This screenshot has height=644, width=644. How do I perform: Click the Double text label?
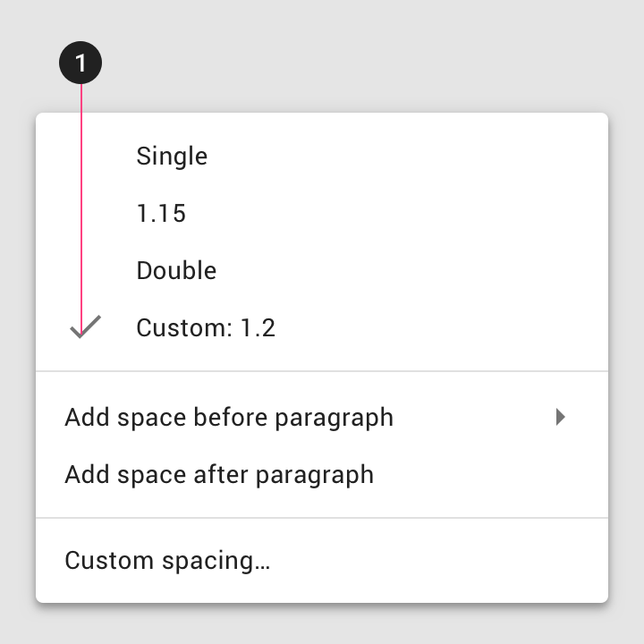click(176, 271)
